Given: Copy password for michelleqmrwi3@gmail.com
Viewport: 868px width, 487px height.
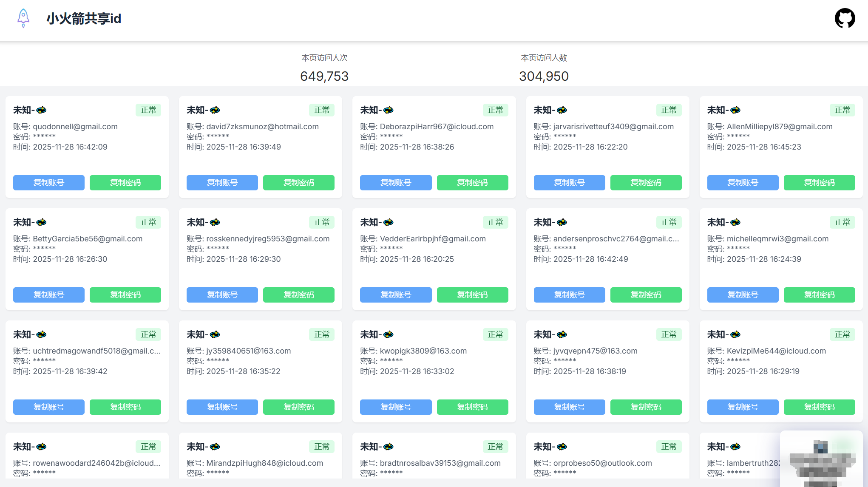Looking at the screenshot, I should 819,295.
